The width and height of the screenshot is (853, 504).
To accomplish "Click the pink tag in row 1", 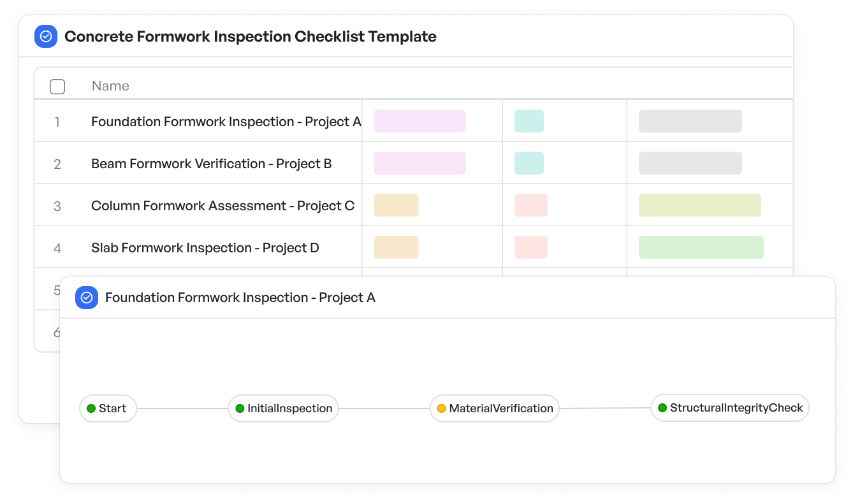I will point(419,121).
